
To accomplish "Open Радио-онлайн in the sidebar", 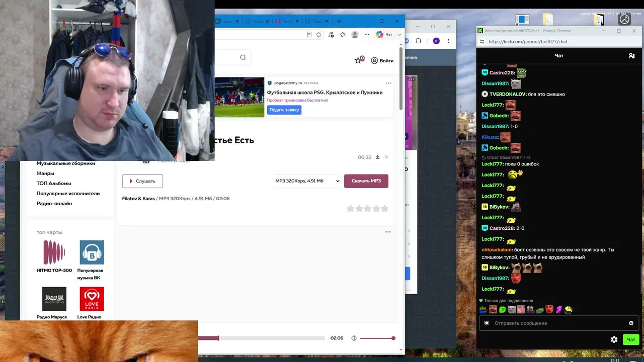I will [x=54, y=204].
